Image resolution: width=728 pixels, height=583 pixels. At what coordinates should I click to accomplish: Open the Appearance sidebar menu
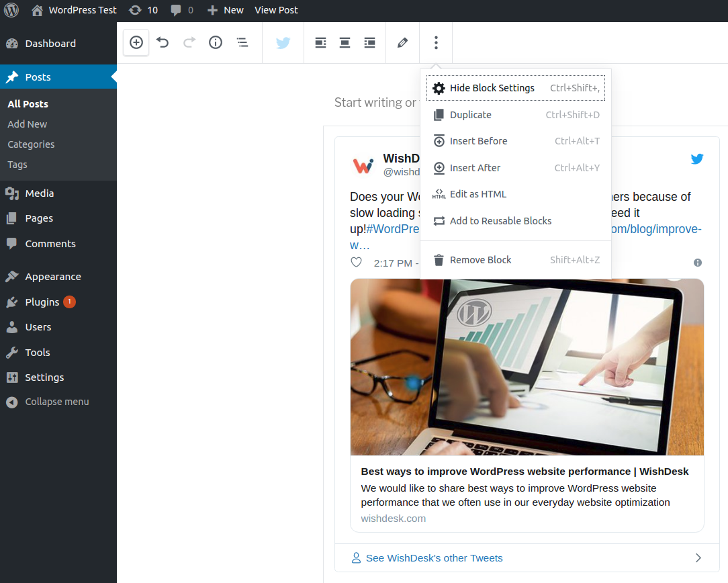pos(58,277)
